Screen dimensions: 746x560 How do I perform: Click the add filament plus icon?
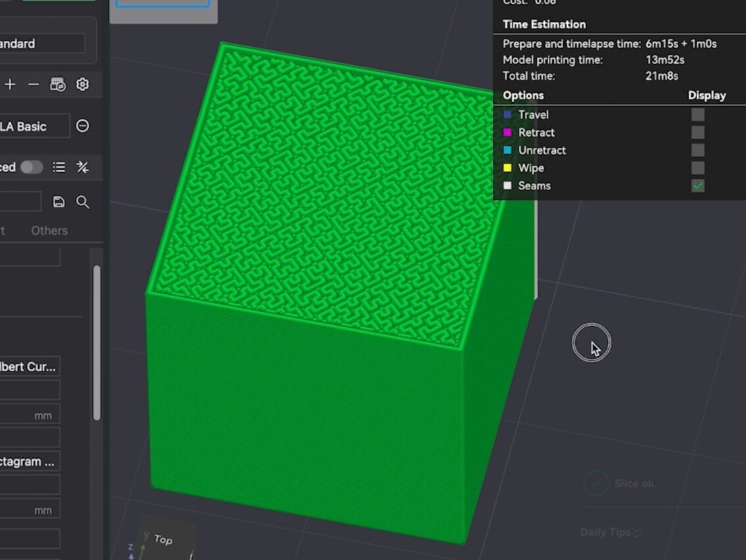tap(10, 84)
